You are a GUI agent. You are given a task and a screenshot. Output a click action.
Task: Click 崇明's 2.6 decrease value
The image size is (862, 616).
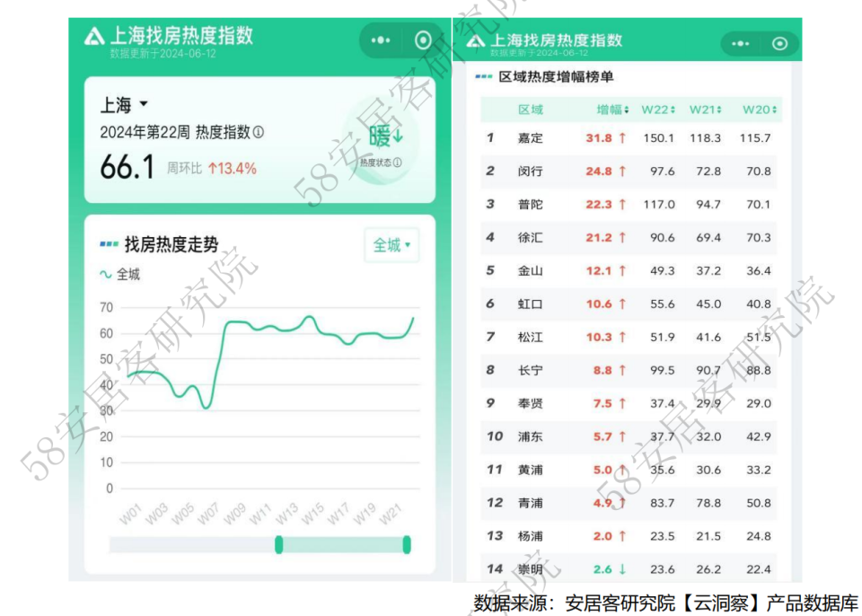[x=603, y=569]
